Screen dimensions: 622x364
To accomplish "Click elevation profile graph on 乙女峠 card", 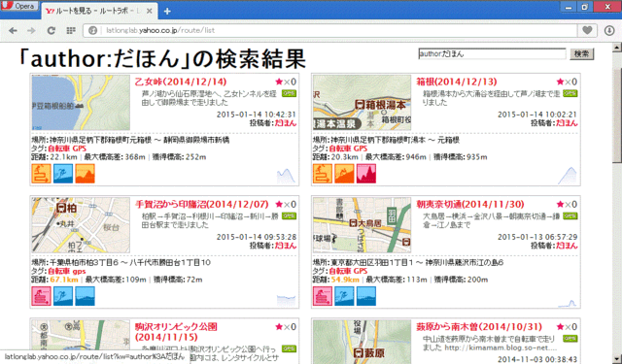I will (x=286, y=177).
